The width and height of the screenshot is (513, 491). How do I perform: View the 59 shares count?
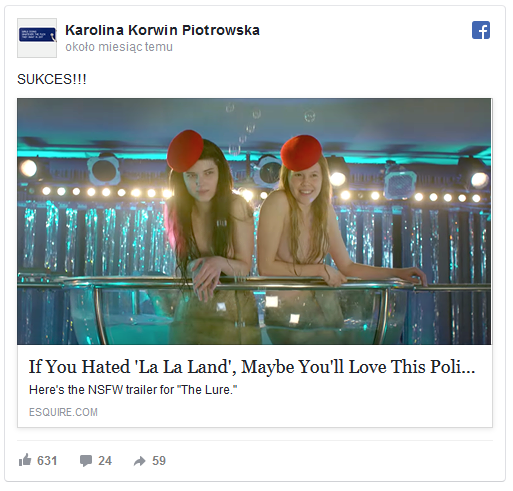(x=159, y=461)
